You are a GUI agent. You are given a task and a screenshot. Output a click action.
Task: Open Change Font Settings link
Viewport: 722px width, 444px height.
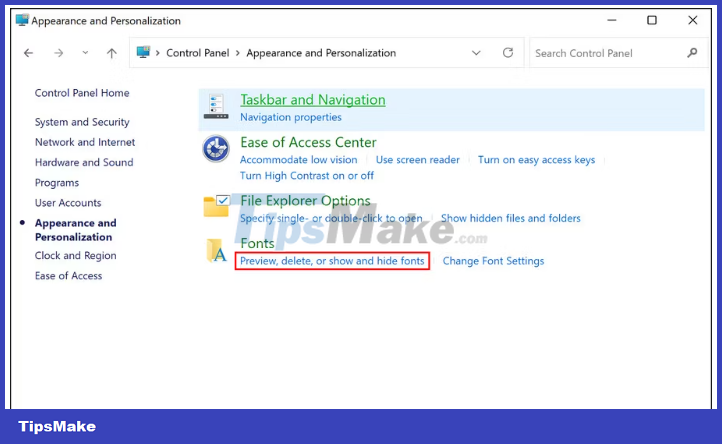[x=493, y=261]
